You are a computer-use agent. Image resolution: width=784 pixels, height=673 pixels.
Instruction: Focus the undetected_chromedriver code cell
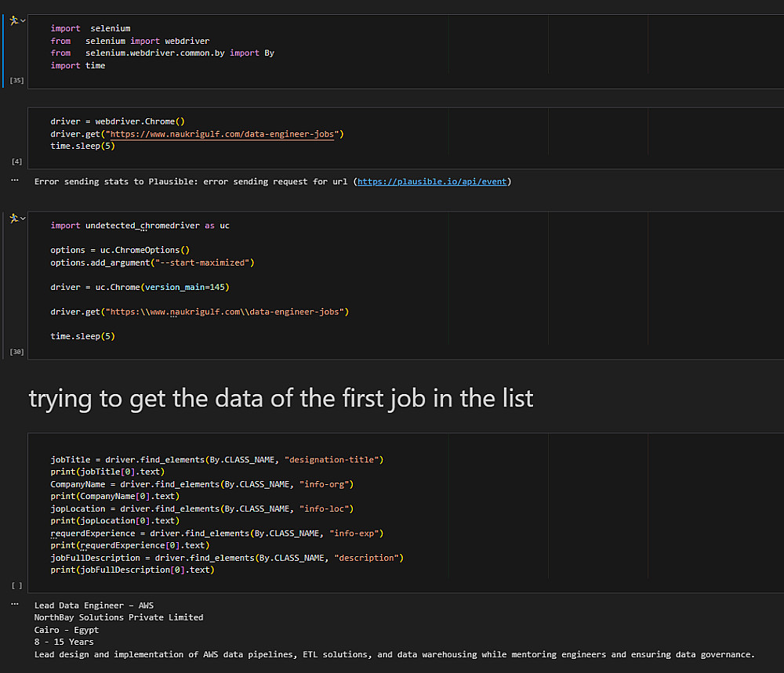(x=392, y=282)
